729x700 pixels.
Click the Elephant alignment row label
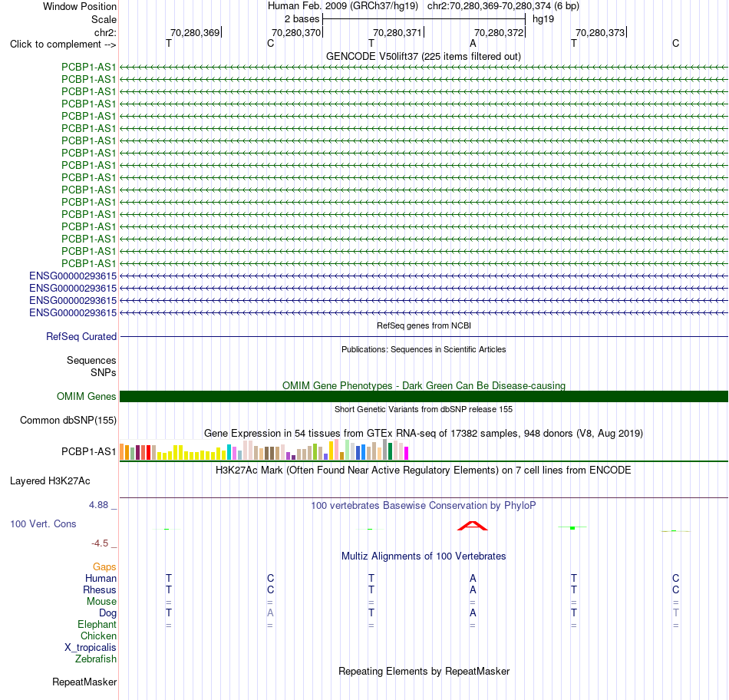pos(97,624)
